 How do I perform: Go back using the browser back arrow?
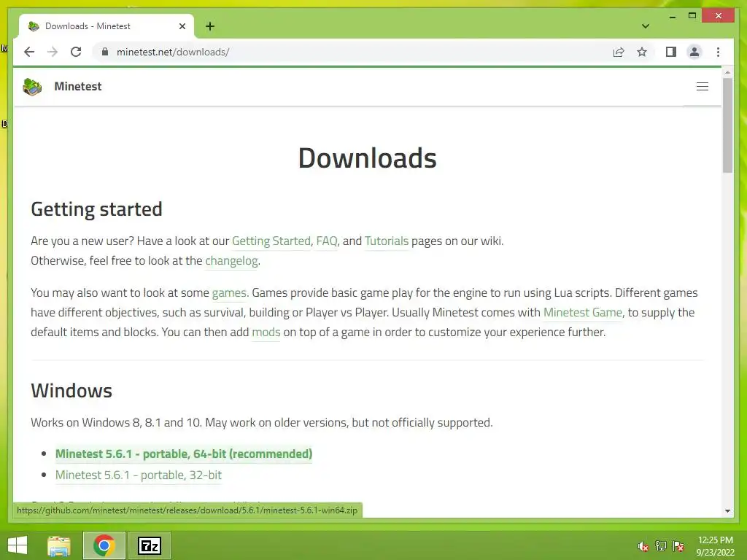29,52
